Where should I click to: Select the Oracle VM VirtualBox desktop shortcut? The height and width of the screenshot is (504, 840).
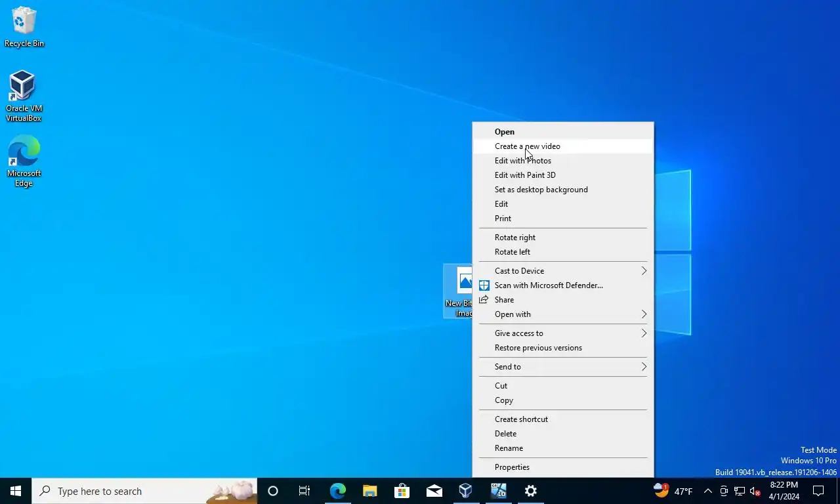click(24, 96)
